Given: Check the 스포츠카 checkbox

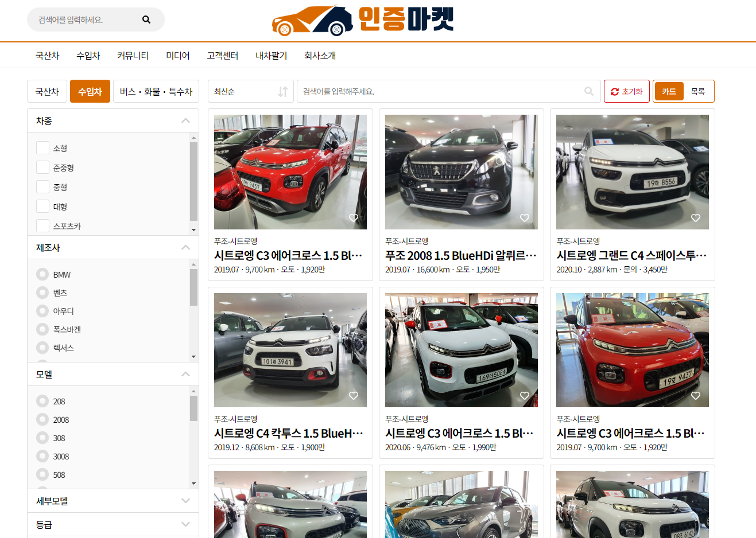Looking at the screenshot, I should point(42,225).
